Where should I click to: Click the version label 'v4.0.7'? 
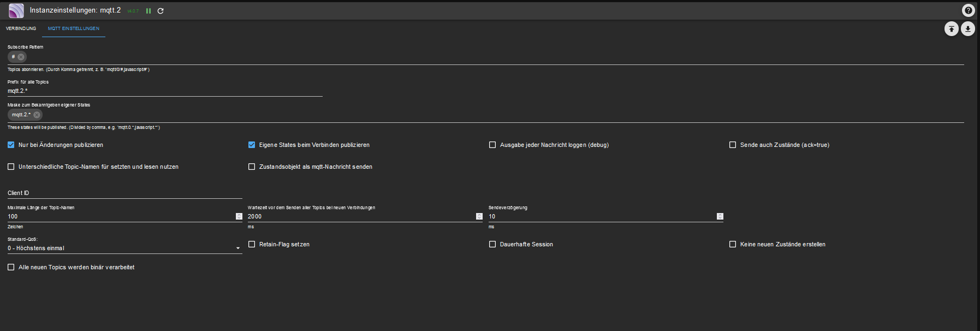[x=133, y=11]
